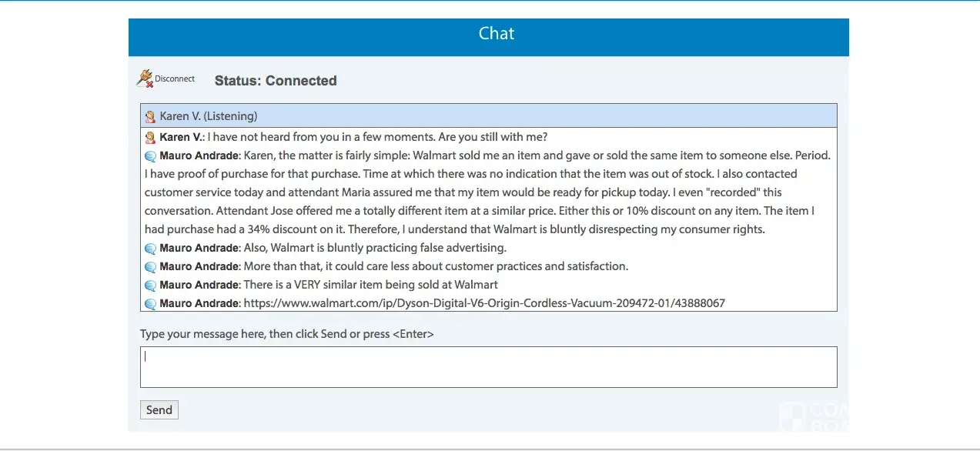Click Mauro Andrade's name on the first long message
The image size is (980, 451).
coord(199,155)
